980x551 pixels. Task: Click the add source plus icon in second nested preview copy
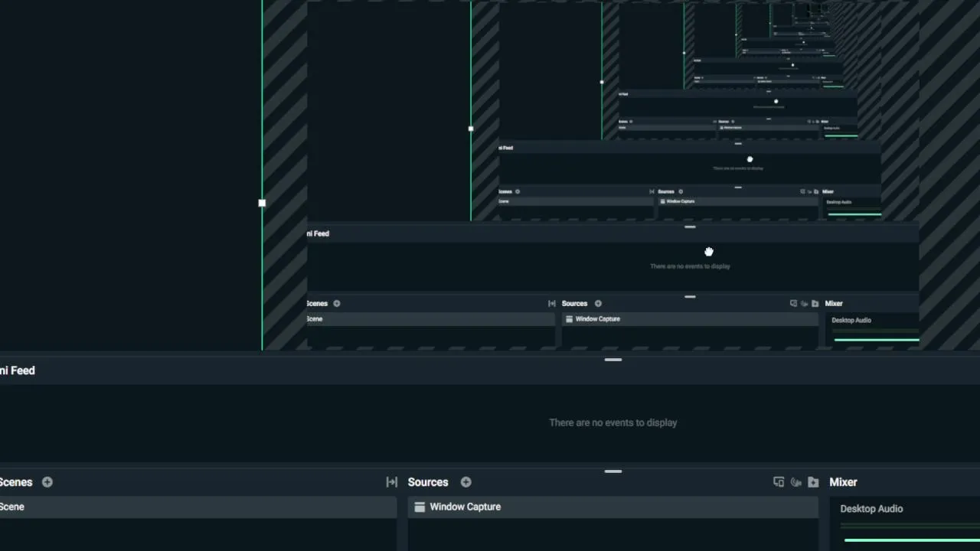coord(681,191)
